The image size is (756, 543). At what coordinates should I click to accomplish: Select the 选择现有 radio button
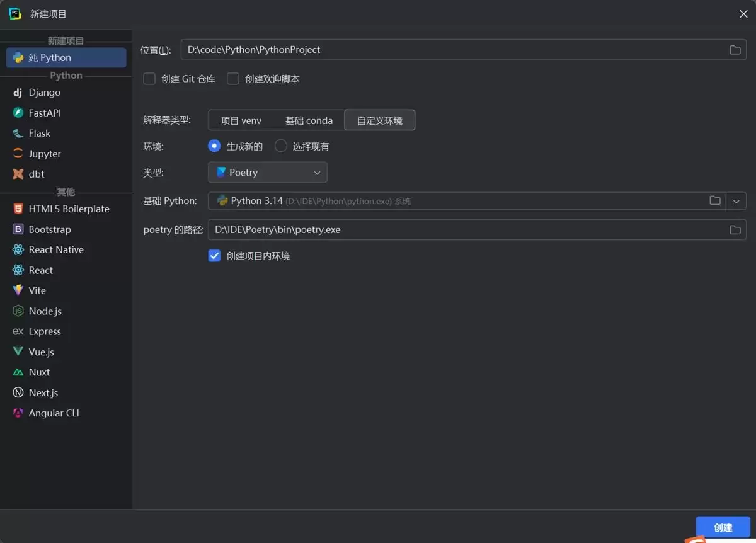click(x=281, y=146)
